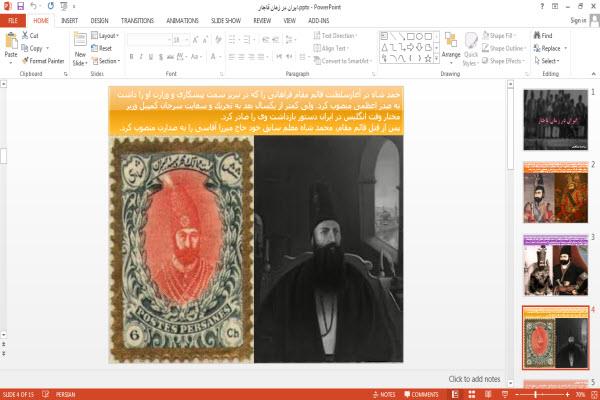Image resolution: width=600 pixels, height=400 pixels.
Task: Open the REVIEW tab
Action: click(262, 21)
